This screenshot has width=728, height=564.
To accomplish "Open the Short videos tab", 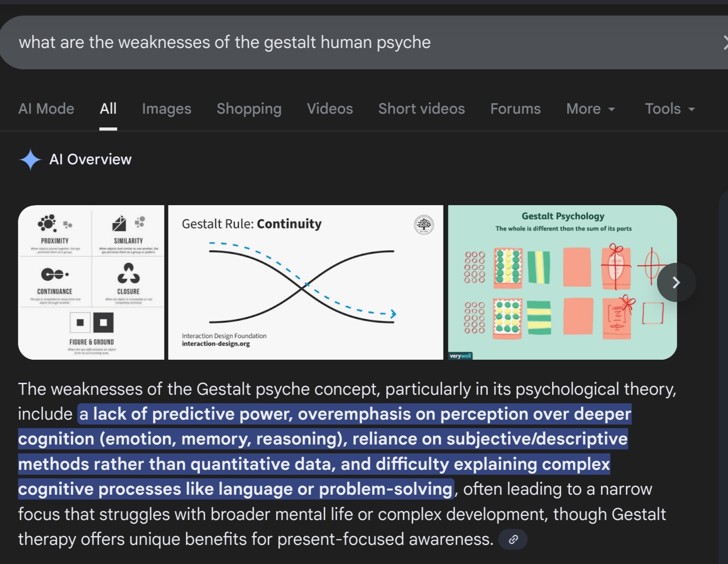I will (421, 109).
